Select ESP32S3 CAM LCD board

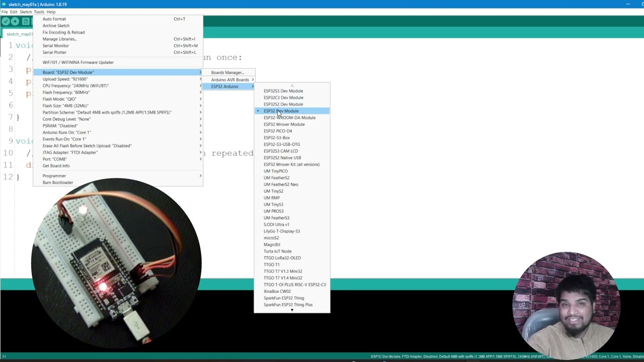292,151
